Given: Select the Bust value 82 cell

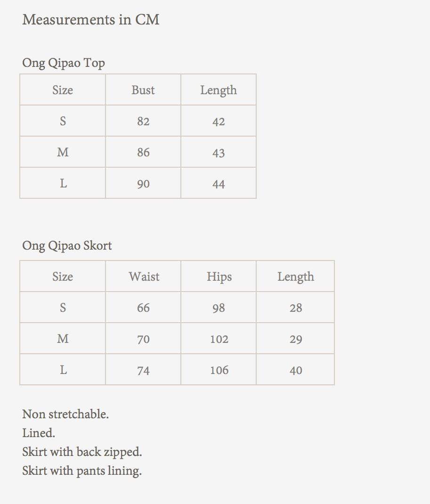Looking at the screenshot, I should click(143, 122).
